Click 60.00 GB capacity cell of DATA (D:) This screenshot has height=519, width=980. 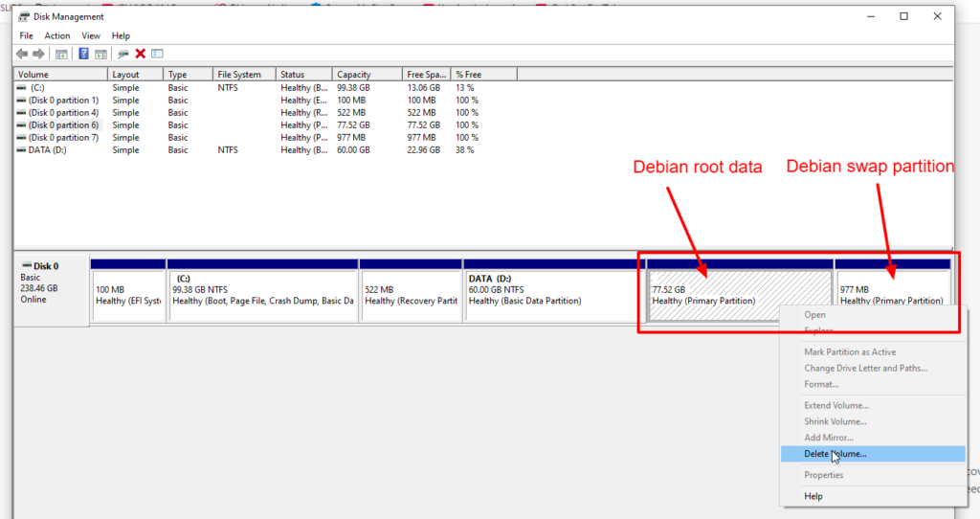(x=354, y=150)
